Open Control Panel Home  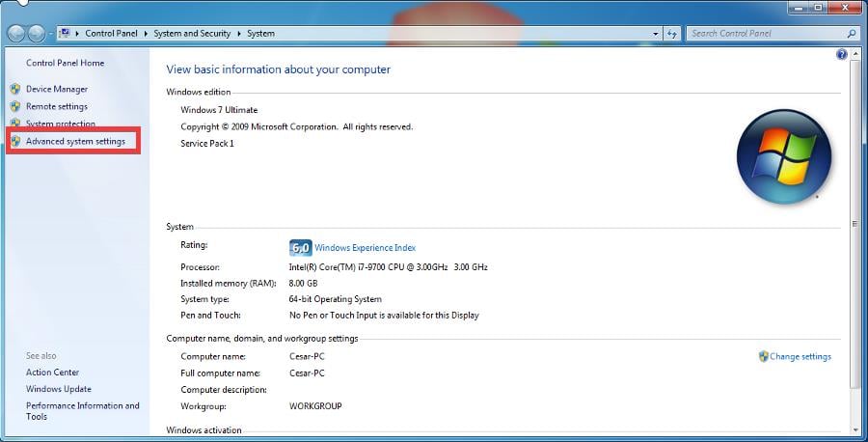65,63
